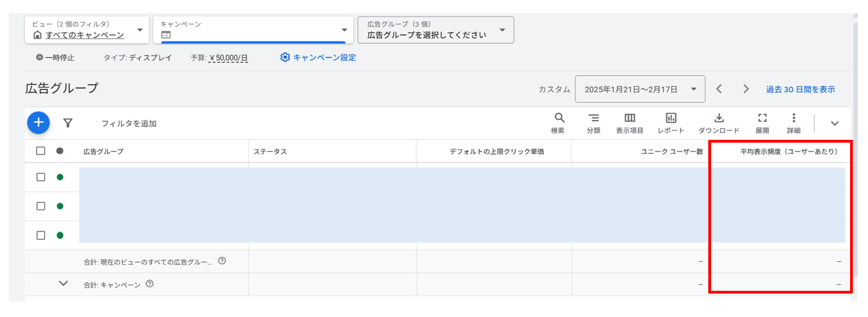
Task: Open the レポート report icon
Action: [x=671, y=118]
